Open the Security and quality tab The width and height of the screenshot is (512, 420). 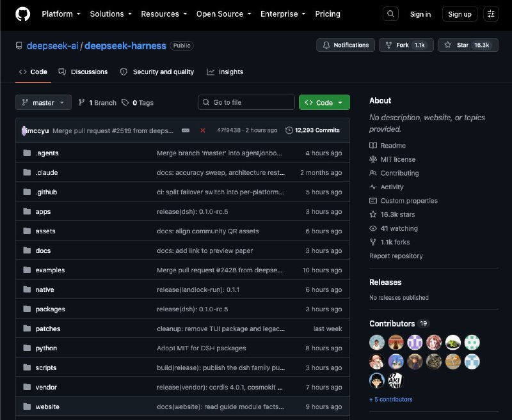click(x=157, y=72)
